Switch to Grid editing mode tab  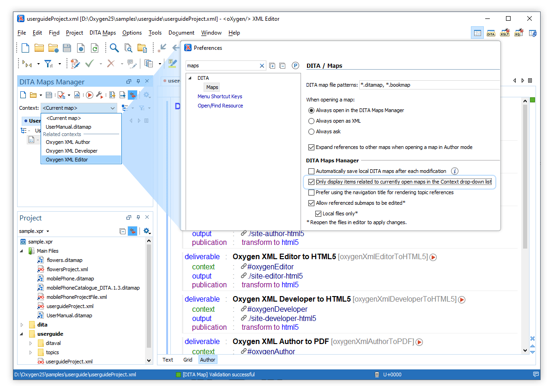[x=188, y=360]
